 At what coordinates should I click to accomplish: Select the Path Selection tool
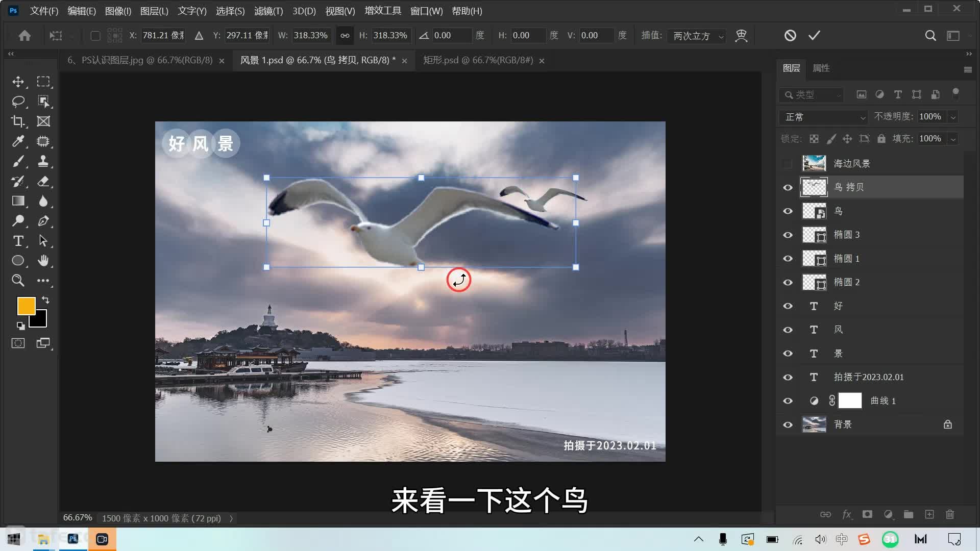point(43,241)
